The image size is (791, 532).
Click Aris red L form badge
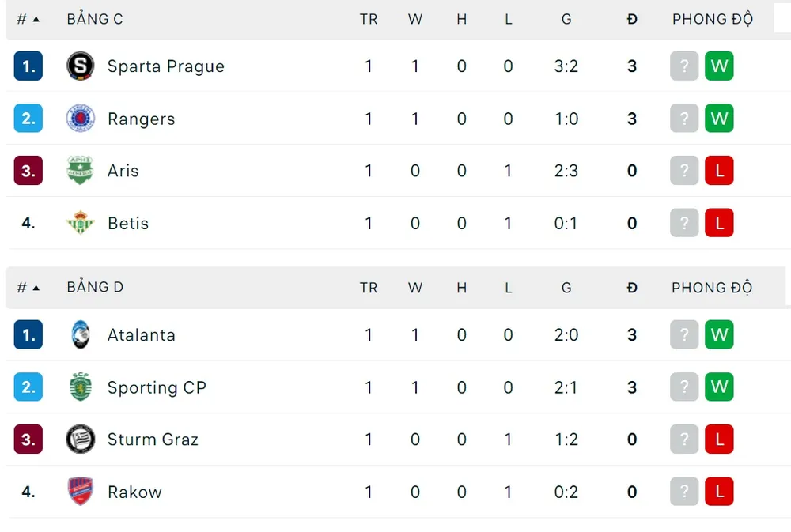(719, 171)
